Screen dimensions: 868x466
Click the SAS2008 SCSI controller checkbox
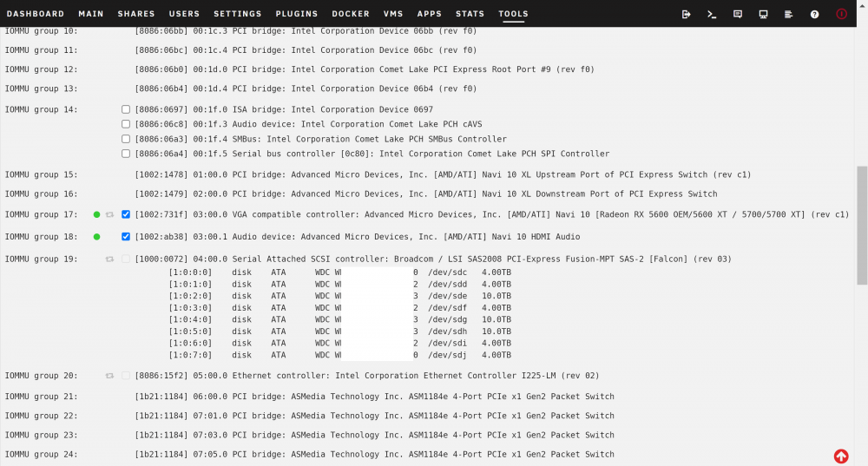point(126,259)
